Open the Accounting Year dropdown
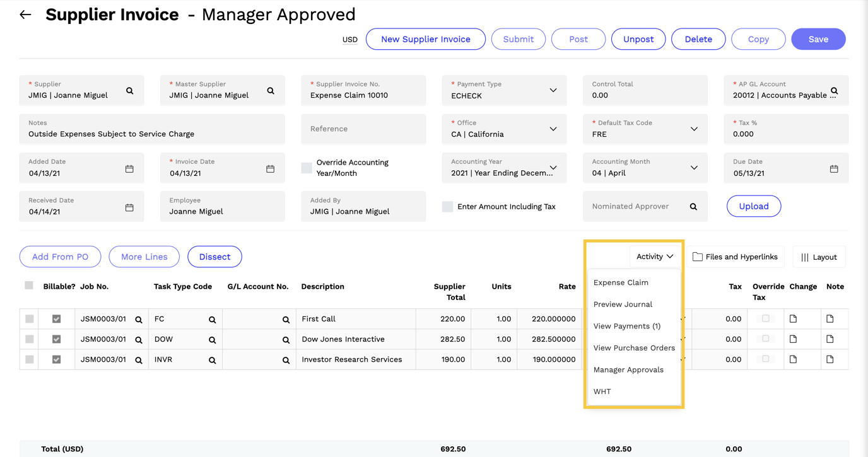The width and height of the screenshot is (868, 457). (553, 168)
